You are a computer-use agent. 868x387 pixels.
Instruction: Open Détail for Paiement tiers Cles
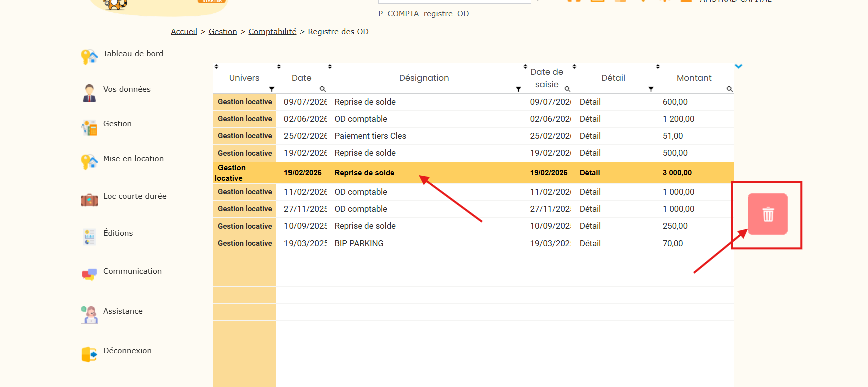click(x=590, y=136)
